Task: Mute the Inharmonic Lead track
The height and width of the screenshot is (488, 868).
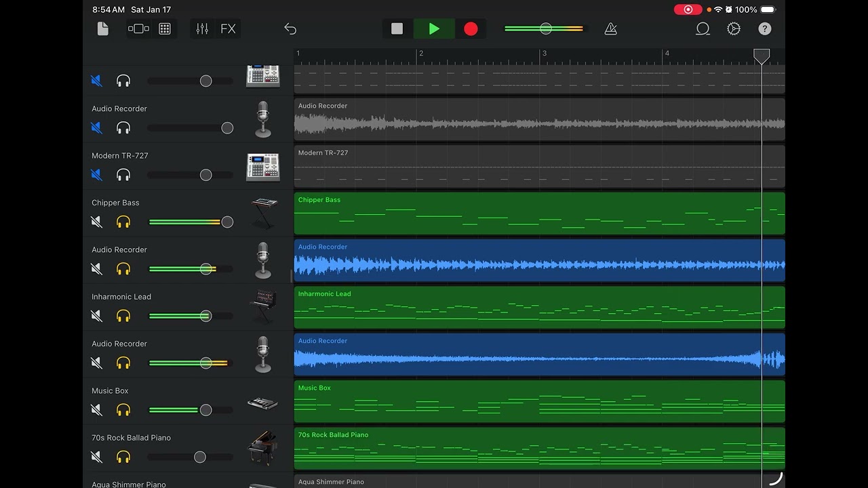Action: point(96,316)
